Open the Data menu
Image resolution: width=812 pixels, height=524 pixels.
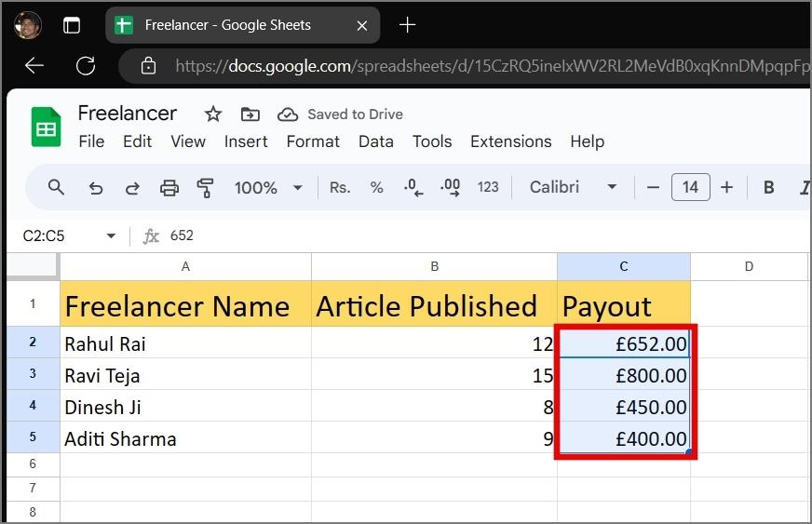coord(376,141)
